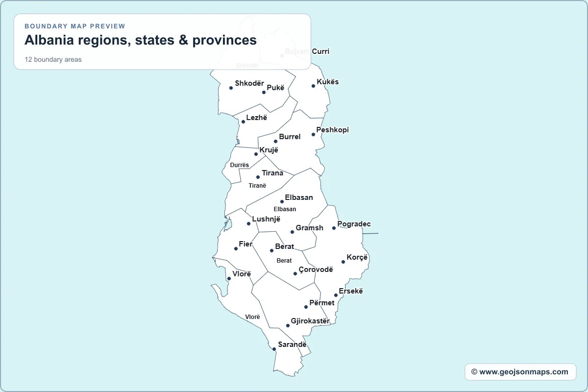Click the bold Elbasan city label
This screenshot has height=392, width=588.
click(299, 197)
